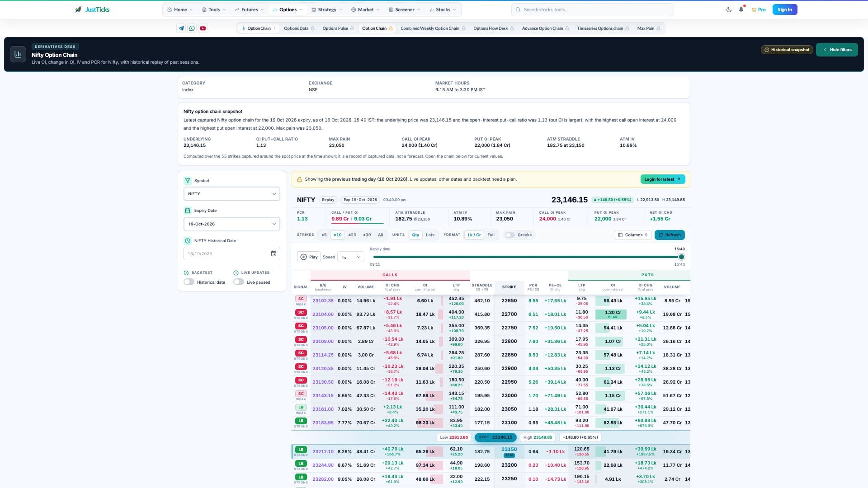Open calendar picker in Historical Date field
The image size is (868, 488).
(274, 254)
